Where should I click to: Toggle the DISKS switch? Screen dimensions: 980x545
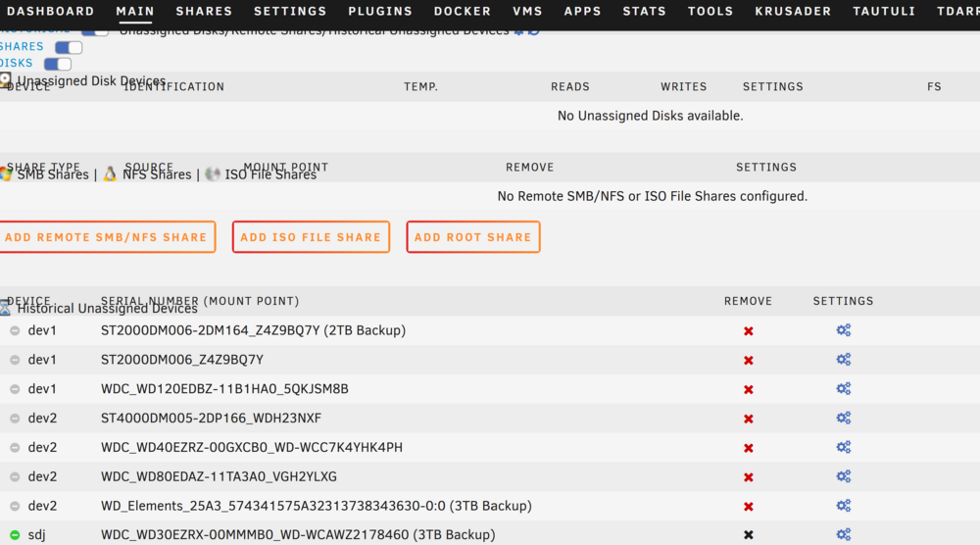(x=58, y=64)
